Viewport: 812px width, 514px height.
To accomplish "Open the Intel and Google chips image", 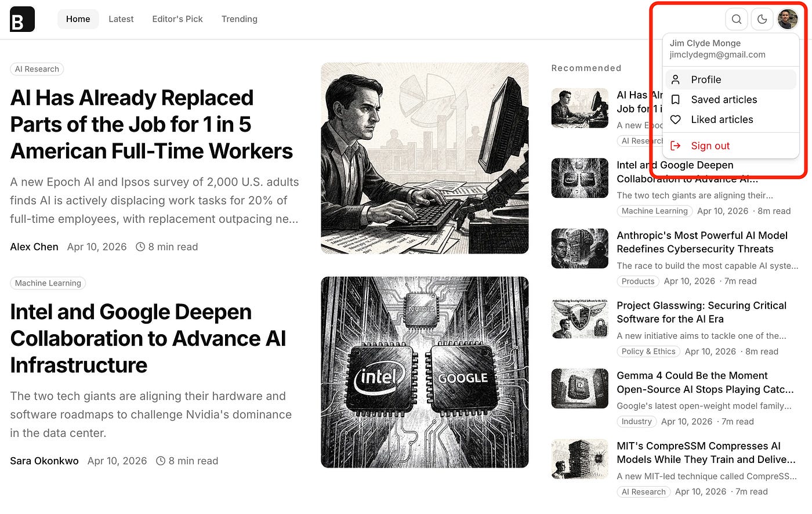I will (425, 372).
